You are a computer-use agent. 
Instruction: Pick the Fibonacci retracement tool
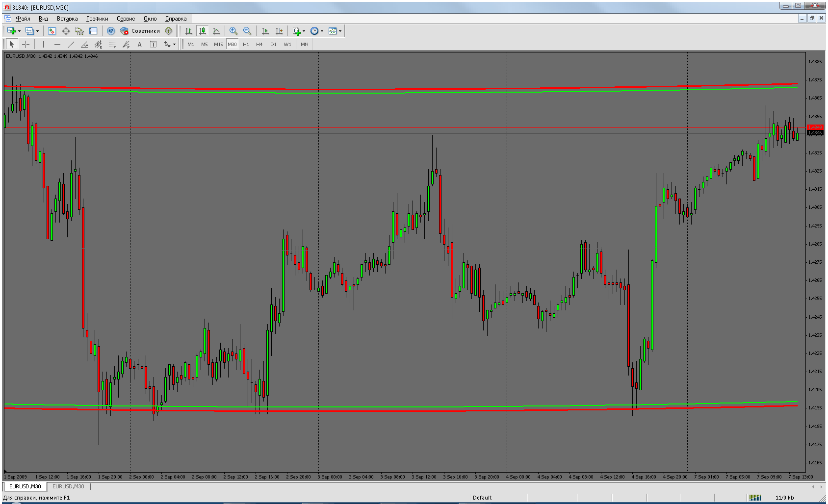112,44
